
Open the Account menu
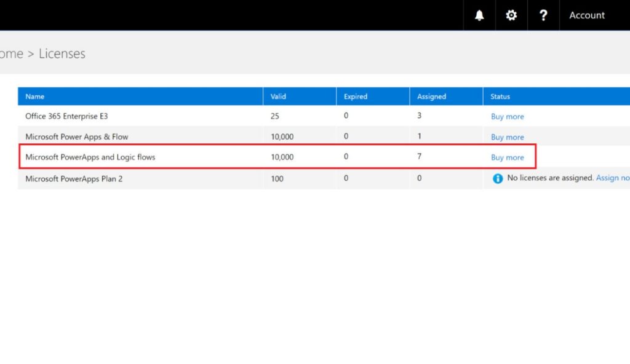(586, 15)
